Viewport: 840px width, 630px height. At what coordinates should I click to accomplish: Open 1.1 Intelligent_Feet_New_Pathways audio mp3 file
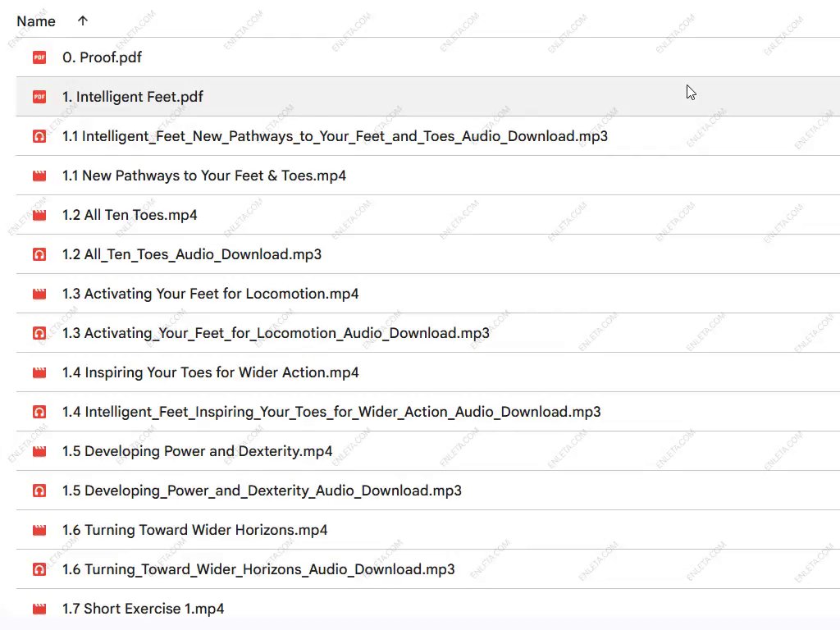[x=335, y=136]
